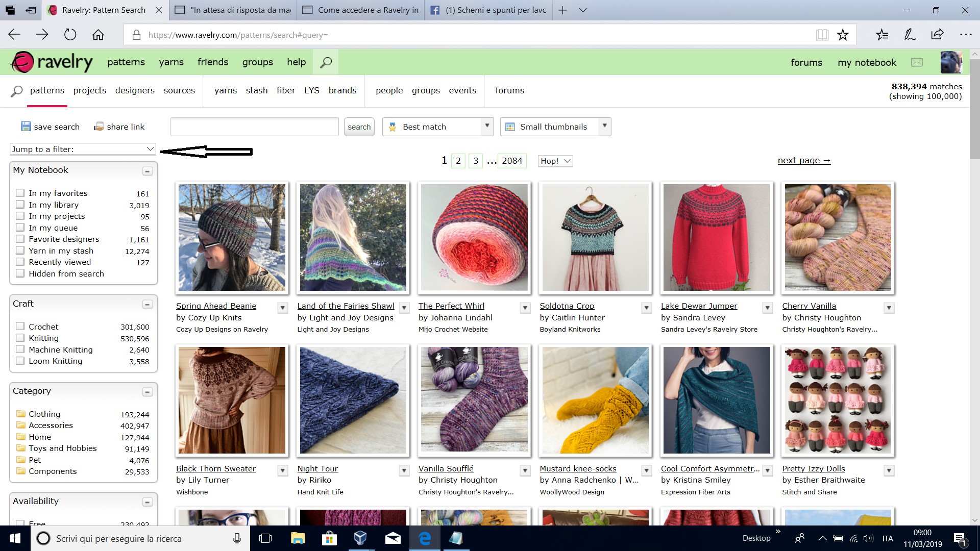Open the yarns menu in navbar

pos(171,62)
